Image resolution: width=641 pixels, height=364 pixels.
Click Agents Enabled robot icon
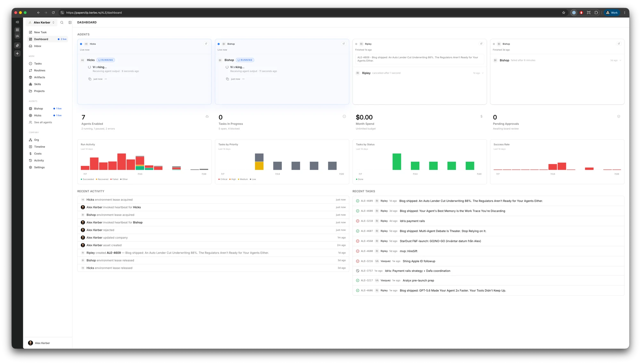pyautogui.click(x=207, y=117)
